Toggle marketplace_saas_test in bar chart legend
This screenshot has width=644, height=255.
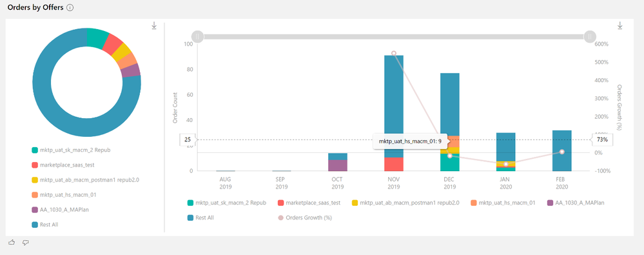tap(309, 203)
